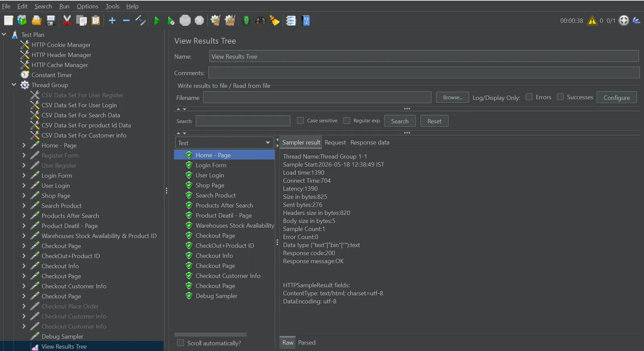Click the Paste clipboard icon
The width and height of the screenshot is (644, 351).
point(96,21)
